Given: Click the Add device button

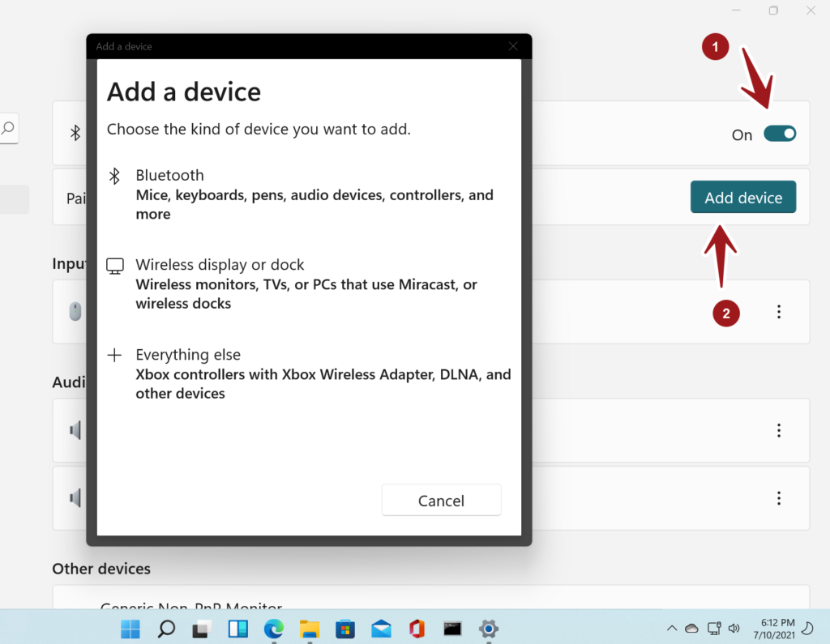Looking at the screenshot, I should coord(742,197).
